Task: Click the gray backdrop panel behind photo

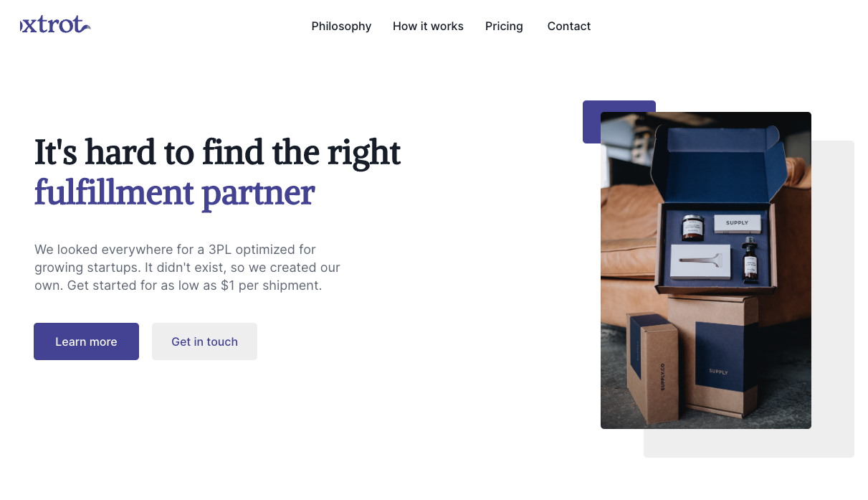Action: pyautogui.click(x=833, y=301)
